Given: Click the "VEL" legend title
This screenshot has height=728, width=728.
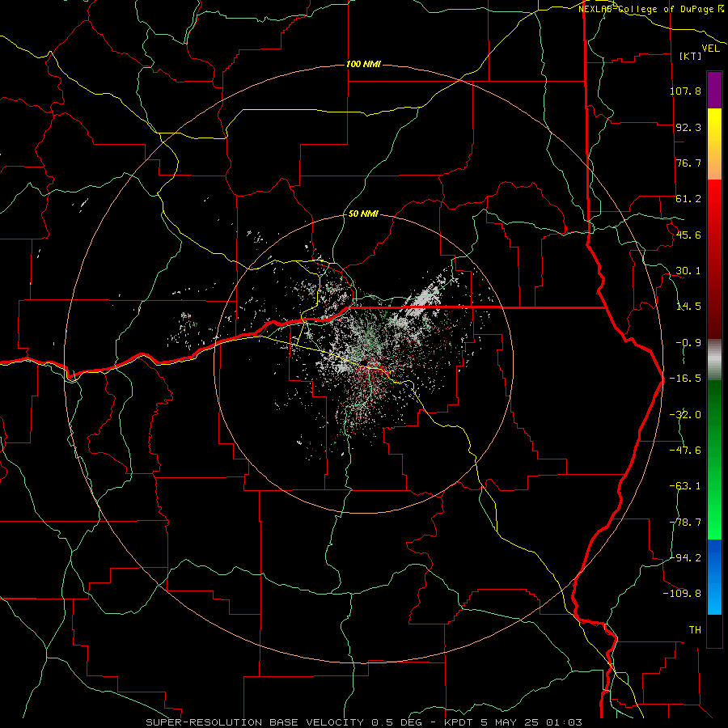Looking at the screenshot, I should pos(710,48).
